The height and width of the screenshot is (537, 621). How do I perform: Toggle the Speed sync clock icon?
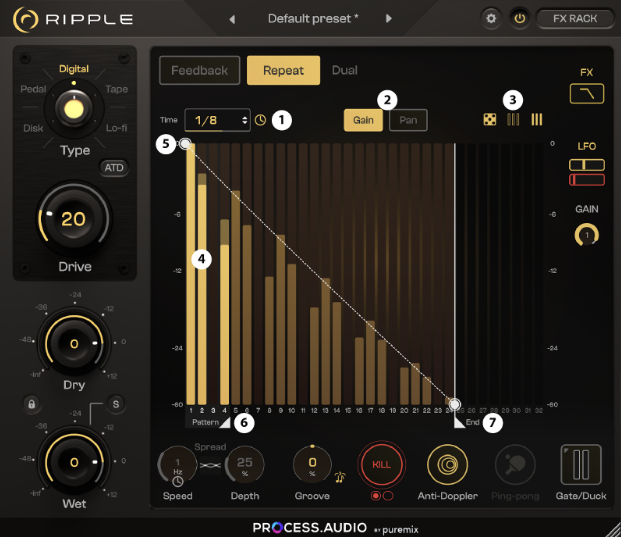point(178,482)
